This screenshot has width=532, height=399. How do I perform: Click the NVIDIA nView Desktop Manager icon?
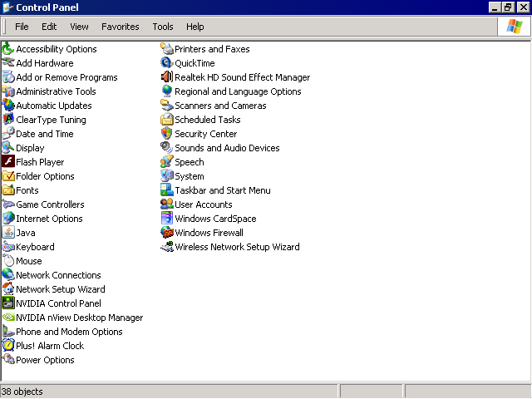pyautogui.click(x=8, y=318)
